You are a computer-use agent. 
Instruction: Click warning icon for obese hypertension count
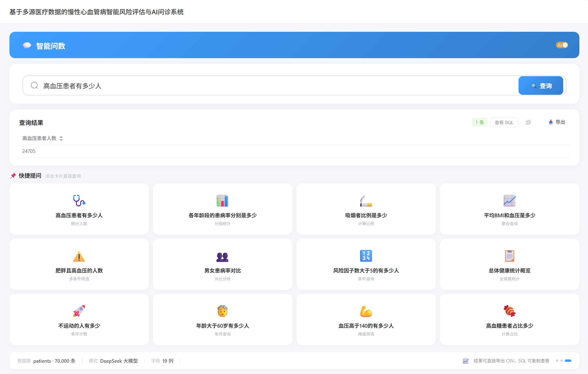[x=79, y=256]
